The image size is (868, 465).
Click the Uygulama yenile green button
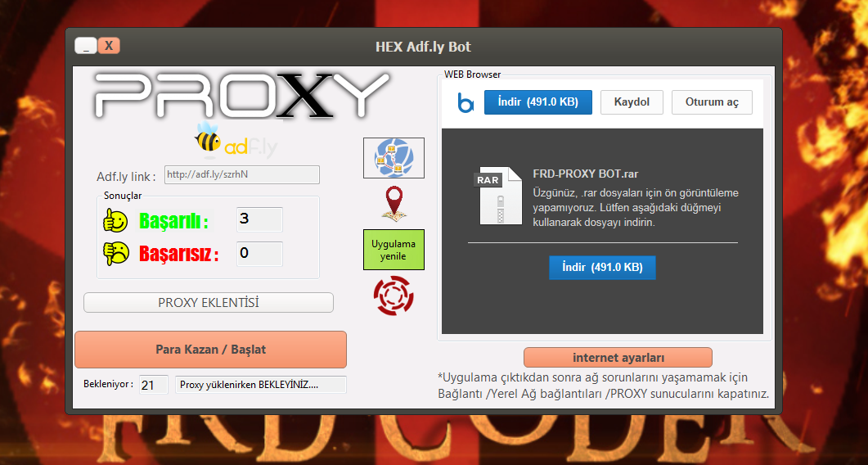[394, 250]
